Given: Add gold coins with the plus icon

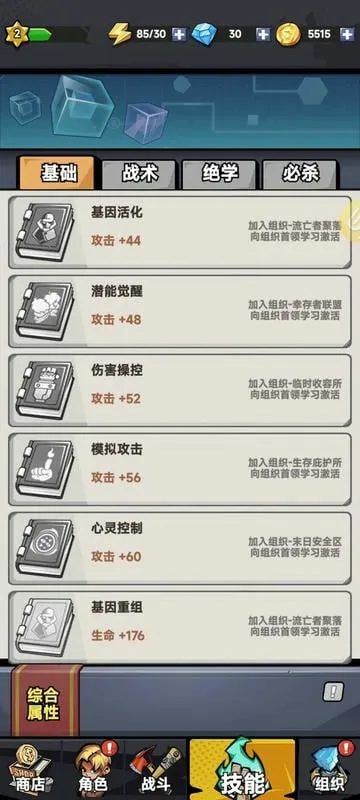Looking at the screenshot, I should (x=347, y=34).
